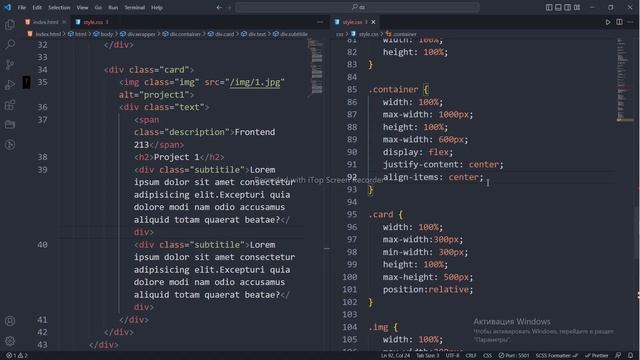Click Prettier status bar item
Viewport: 640px width, 360px height.
(597, 356)
